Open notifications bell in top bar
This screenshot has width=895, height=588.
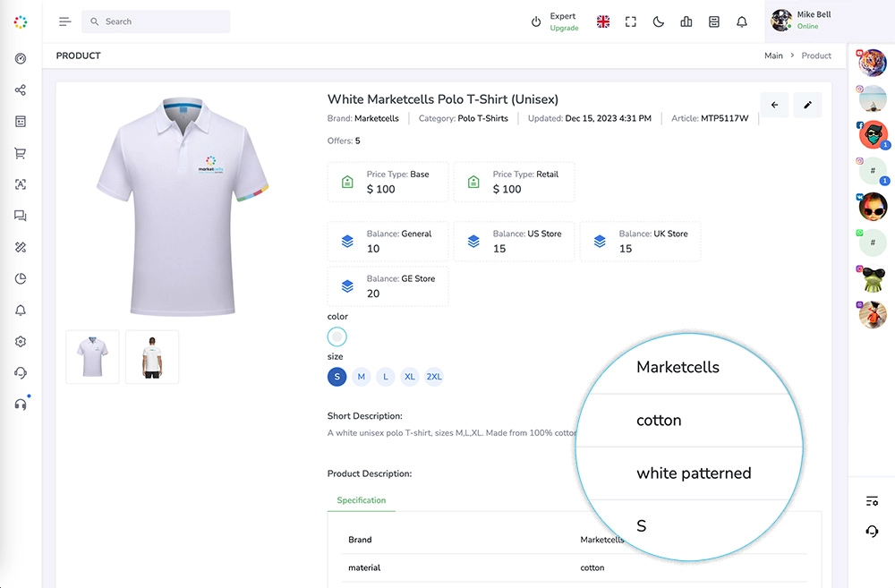click(x=742, y=22)
